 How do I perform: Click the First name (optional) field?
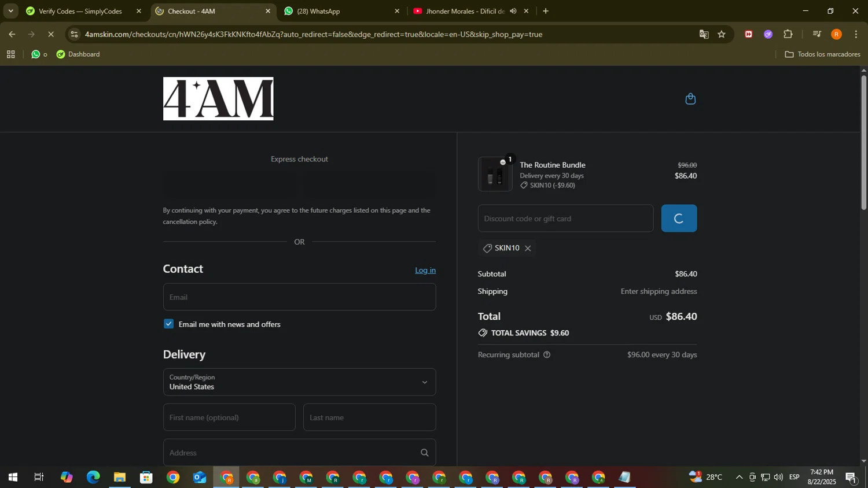coord(229,417)
